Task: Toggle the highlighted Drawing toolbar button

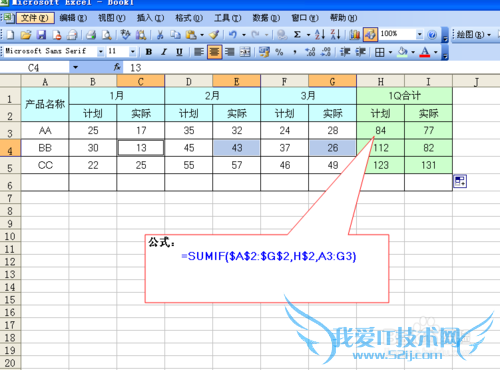Action: [370, 34]
